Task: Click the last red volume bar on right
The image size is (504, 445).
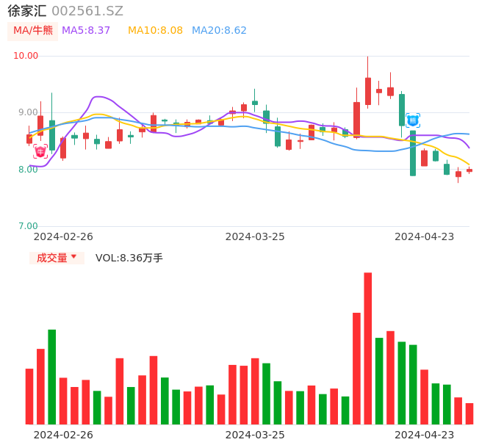Action: (x=469, y=413)
